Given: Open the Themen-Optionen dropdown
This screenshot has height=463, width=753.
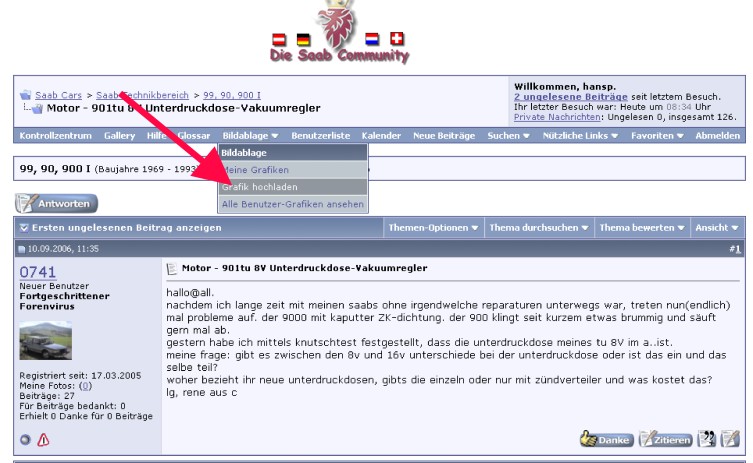Looking at the screenshot, I should pos(433,228).
